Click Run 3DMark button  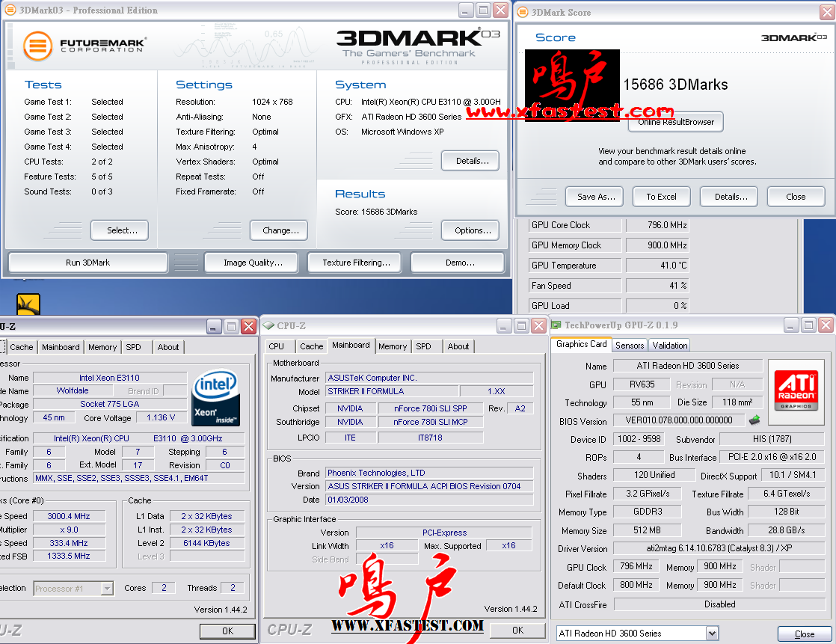88,263
